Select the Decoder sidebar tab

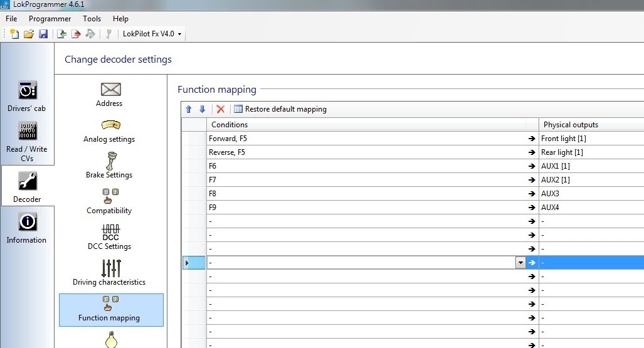(x=27, y=187)
